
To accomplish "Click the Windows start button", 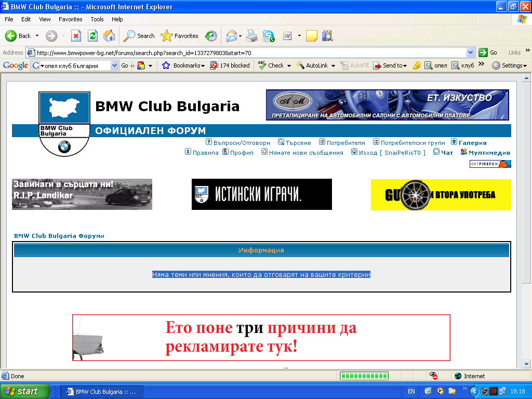I will 25,391.
